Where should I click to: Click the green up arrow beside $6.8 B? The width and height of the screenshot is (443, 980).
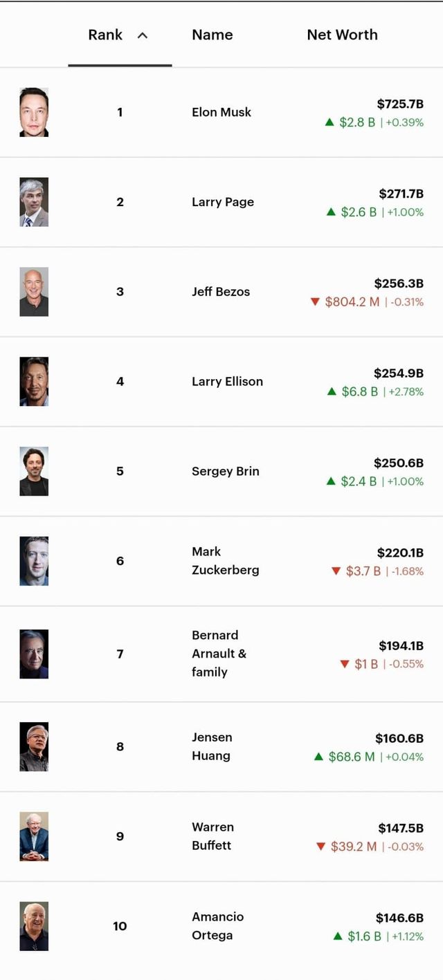[332, 391]
